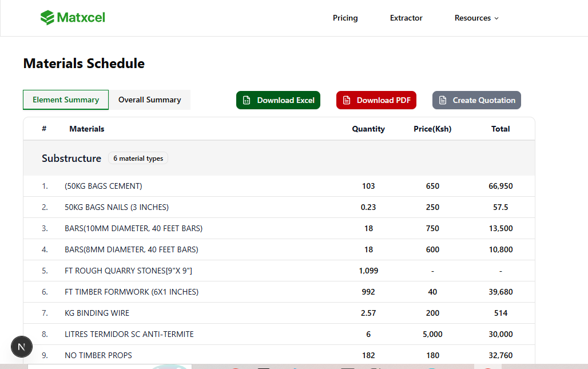Open the Extractor page
This screenshot has height=369, width=588.
[406, 18]
